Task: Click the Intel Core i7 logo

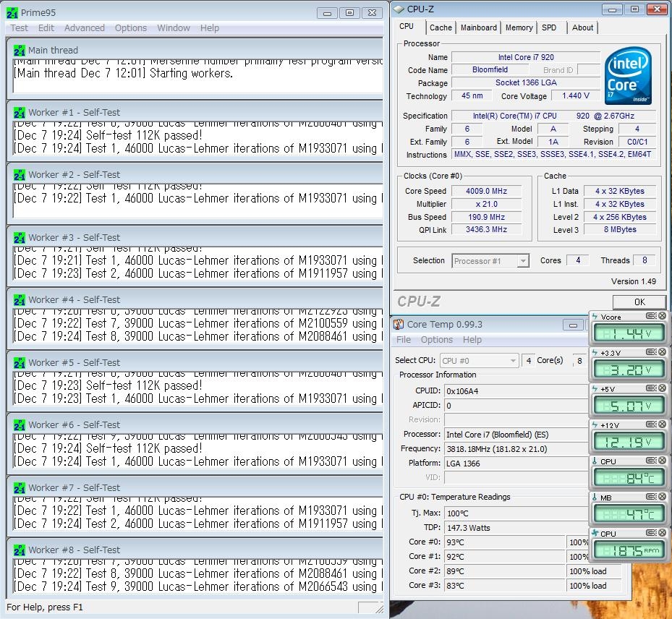Action: tap(627, 77)
